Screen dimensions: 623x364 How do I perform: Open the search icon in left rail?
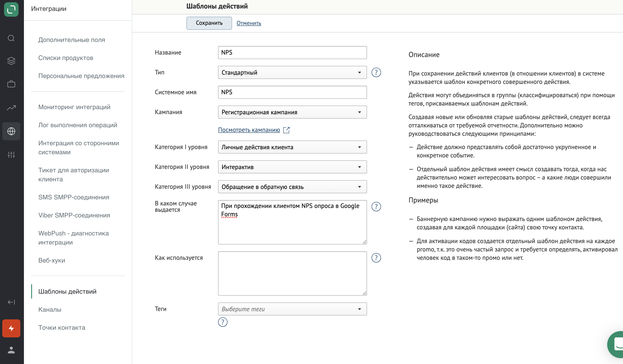[11, 38]
